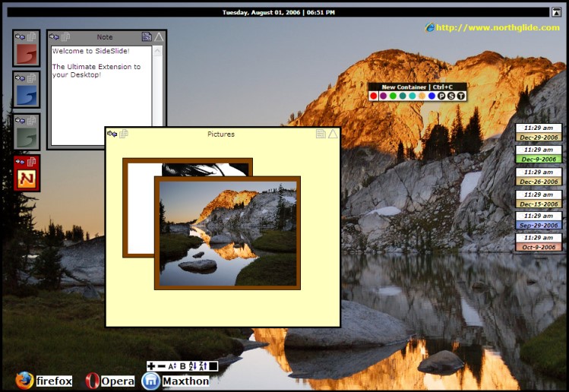Click the Opera text label

pyautogui.click(x=118, y=381)
